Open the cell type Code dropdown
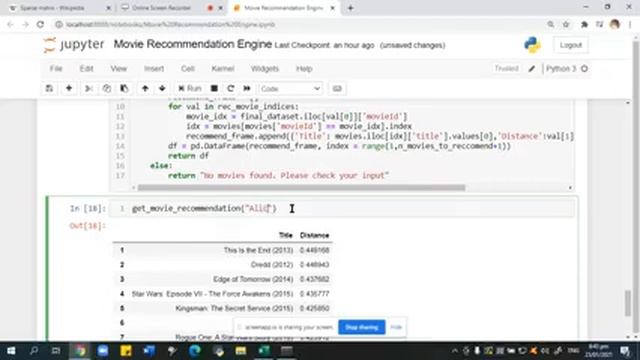Viewport: 640px width, 360px height. click(x=290, y=89)
